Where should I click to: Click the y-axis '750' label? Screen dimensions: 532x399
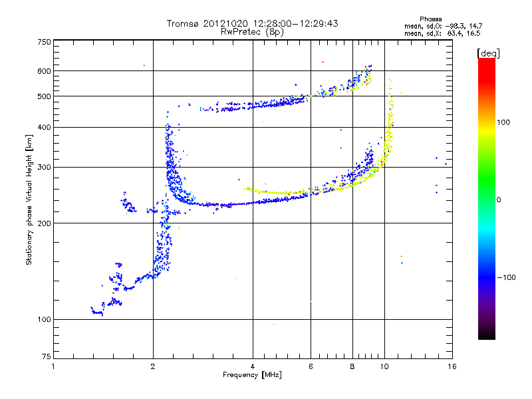pos(44,42)
